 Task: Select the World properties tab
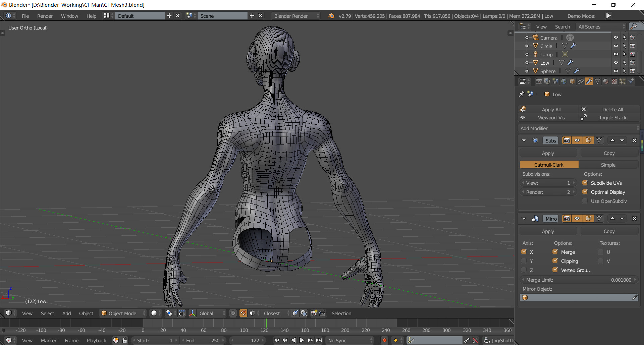pyautogui.click(x=564, y=81)
